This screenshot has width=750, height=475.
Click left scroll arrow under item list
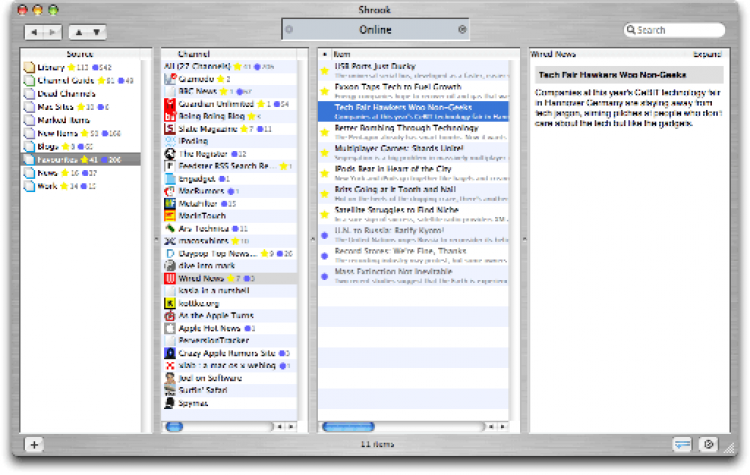tap(491, 426)
